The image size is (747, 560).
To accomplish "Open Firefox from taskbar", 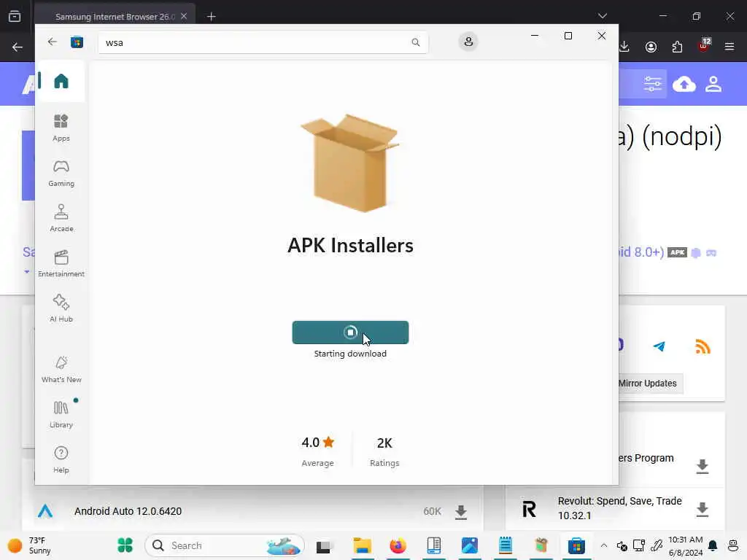I will point(398,545).
